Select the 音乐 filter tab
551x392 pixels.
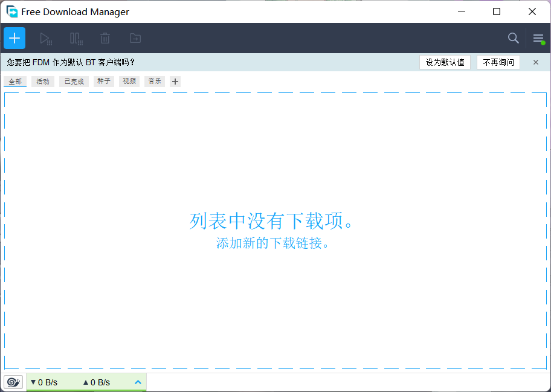[155, 82]
